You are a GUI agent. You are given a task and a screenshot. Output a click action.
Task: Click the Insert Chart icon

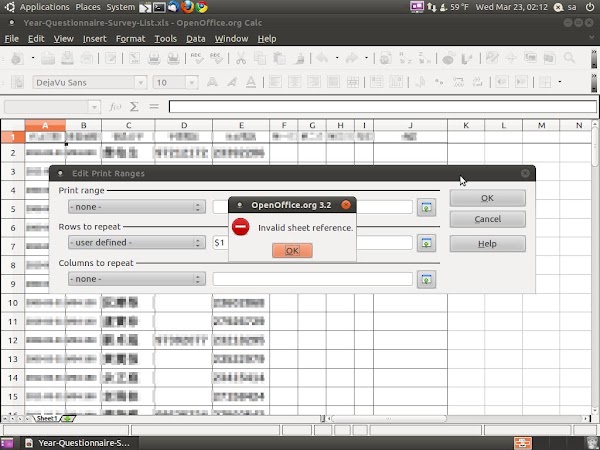coord(448,58)
